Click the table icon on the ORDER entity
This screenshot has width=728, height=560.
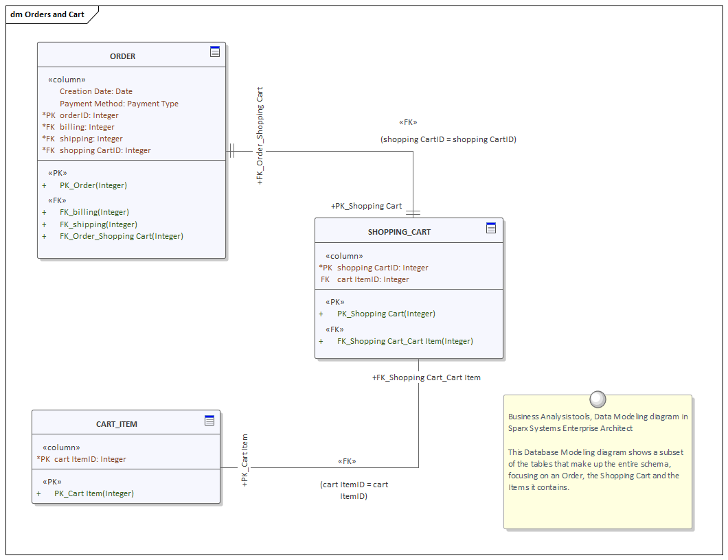(215, 52)
